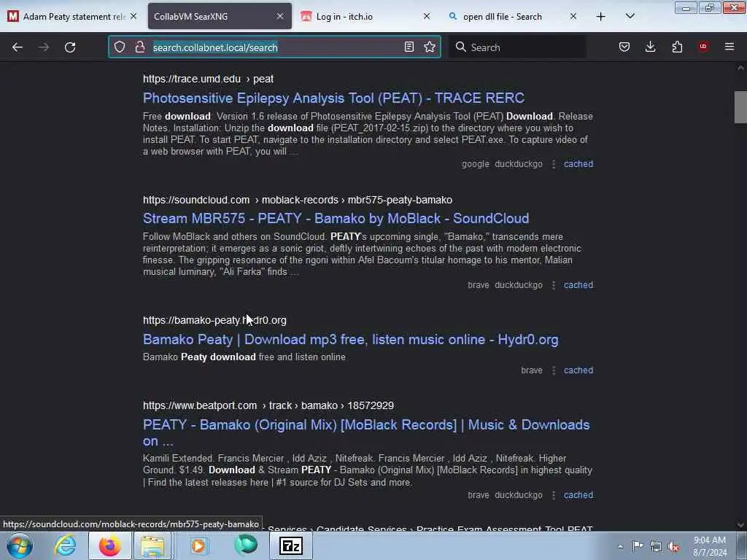Click 'brave' engine label on Hydr0.org result
This screenshot has height=560, width=747.
click(532, 370)
